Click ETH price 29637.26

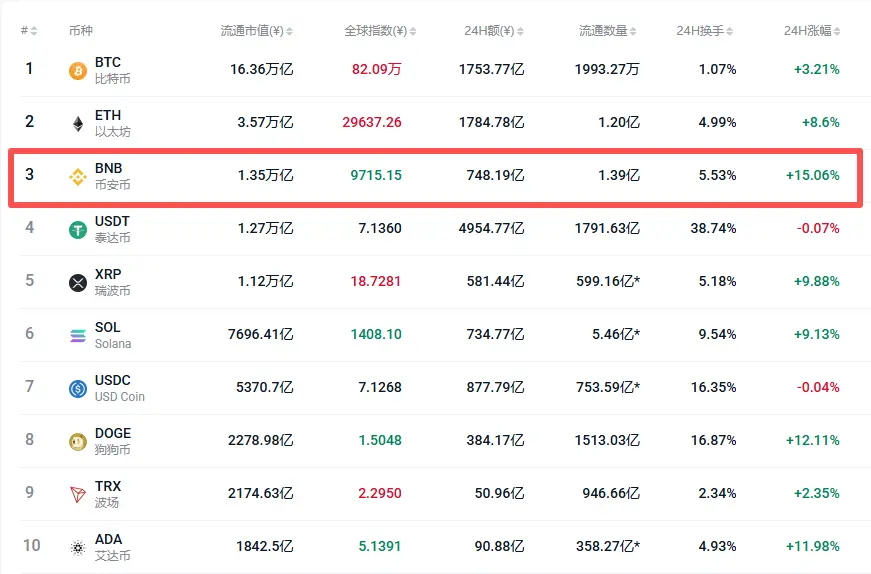[372, 122]
